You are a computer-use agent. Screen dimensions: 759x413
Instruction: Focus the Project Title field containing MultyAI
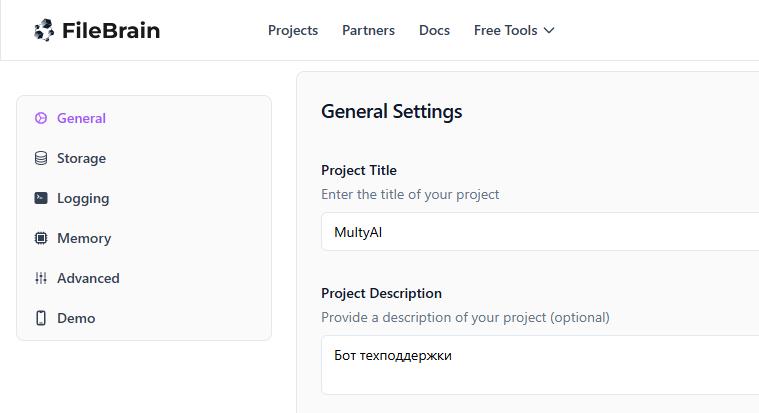point(540,232)
